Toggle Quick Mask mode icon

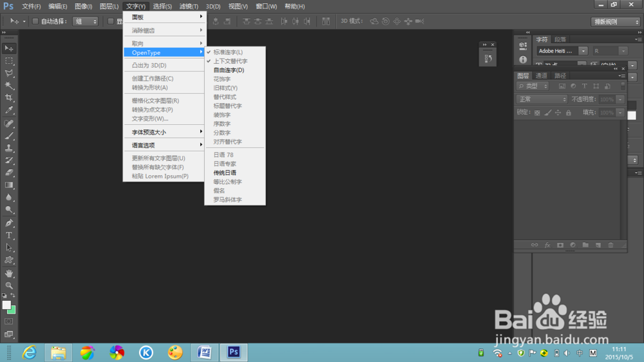pos(8,321)
